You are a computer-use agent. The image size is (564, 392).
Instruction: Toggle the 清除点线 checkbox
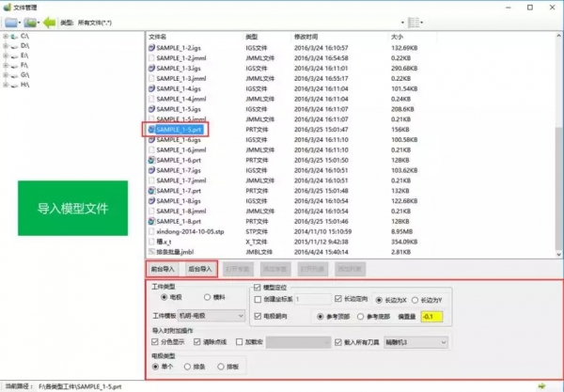(196, 341)
